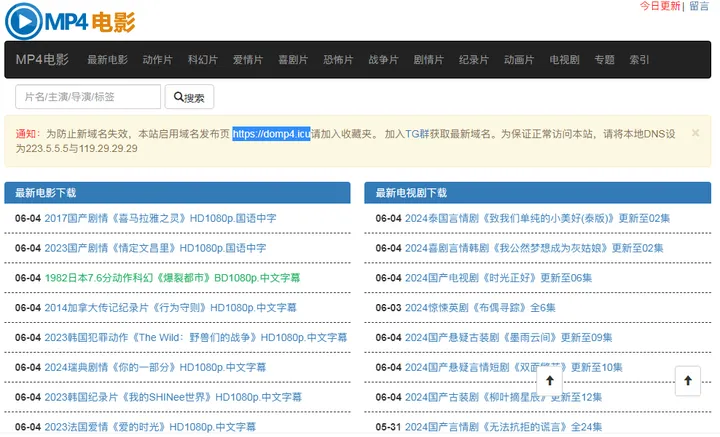Viewport: 720px width, 437px height.
Task: Open 2024瑞典剧情《你的一部分》 link
Action: (x=155, y=367)
